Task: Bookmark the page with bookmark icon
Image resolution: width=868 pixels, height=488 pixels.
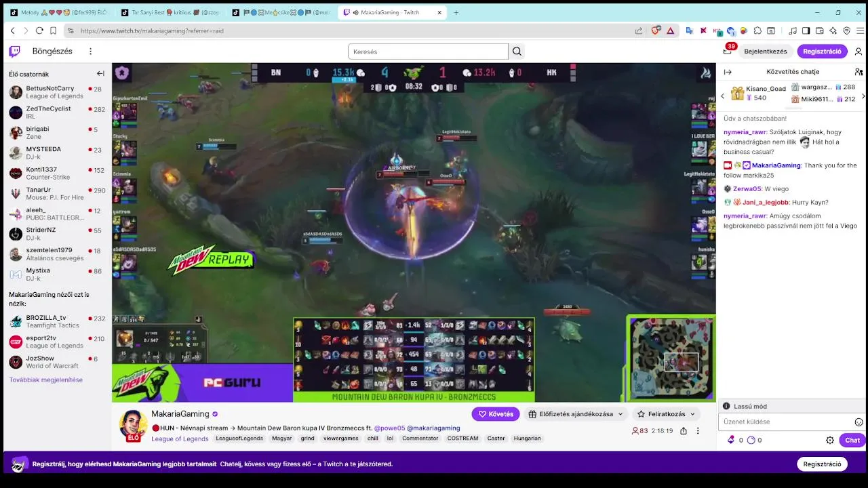Action: pos(53,30)
